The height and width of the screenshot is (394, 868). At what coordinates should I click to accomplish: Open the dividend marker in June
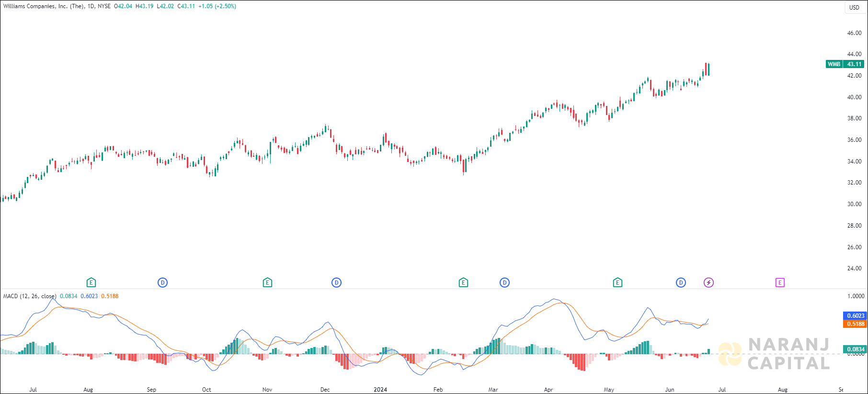tap(681, 283)
